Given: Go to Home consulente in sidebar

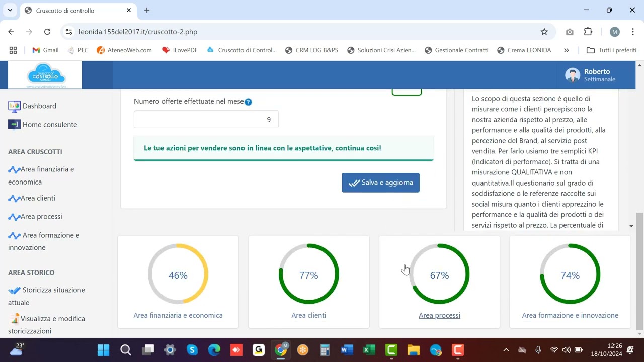Looking at the screenshot, I should [49, 125].
